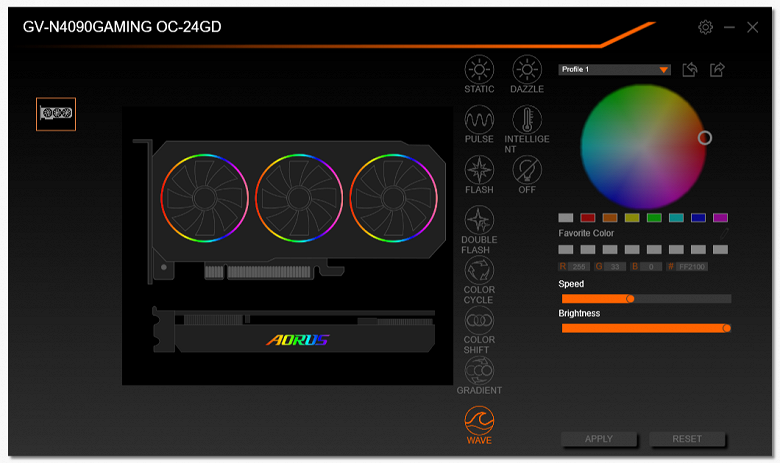Pick the cyan preset color swatch

676,217
